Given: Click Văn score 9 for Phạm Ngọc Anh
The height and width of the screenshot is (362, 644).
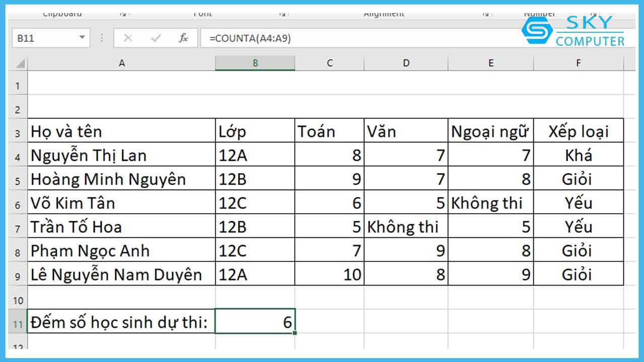Looking at the screenshot, I should tap(406, 250).
